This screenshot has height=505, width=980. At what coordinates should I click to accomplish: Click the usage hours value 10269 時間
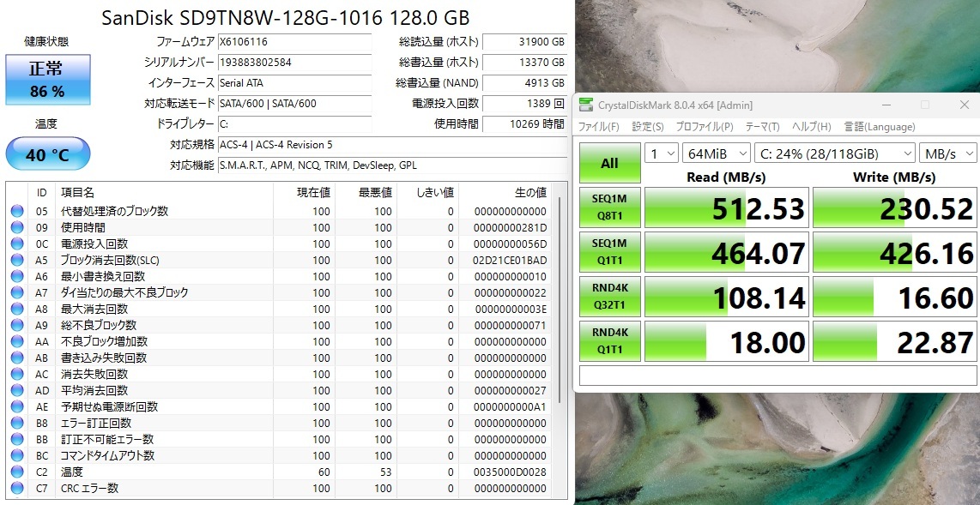(525, 123)
